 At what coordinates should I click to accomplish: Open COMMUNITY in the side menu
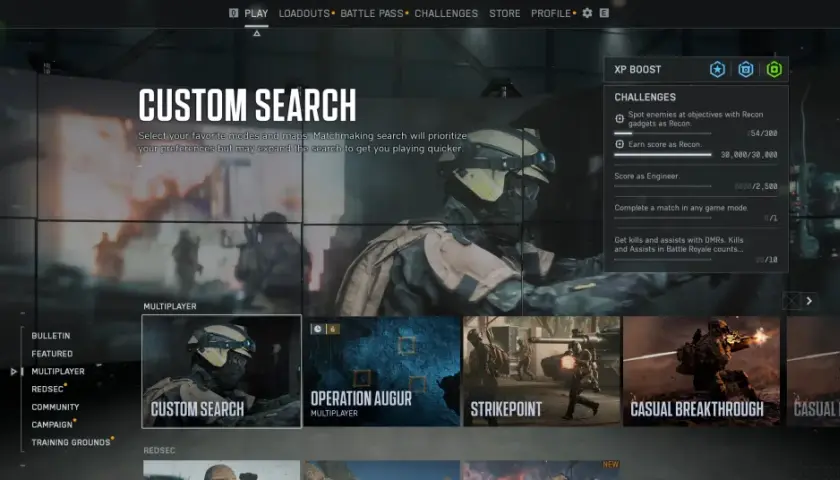point(55,407)
